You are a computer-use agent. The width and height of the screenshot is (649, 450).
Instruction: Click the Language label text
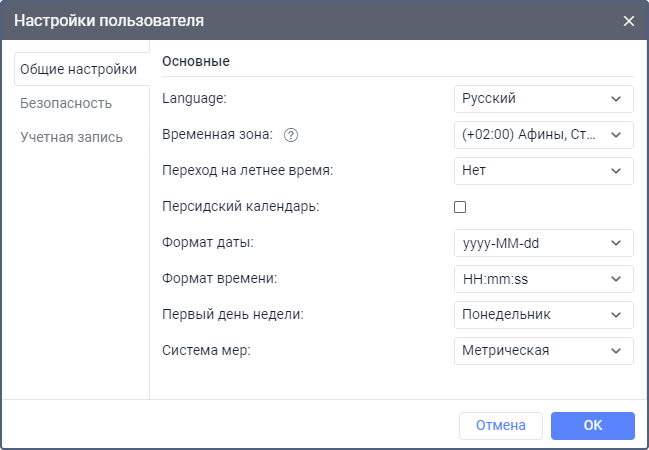[x=194, y=99]
